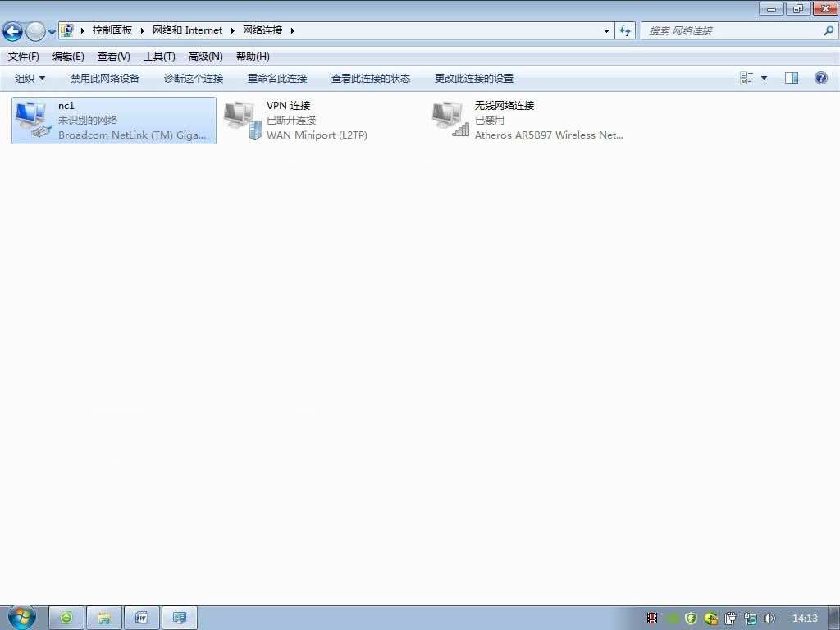Open the 工具(T) menu

coord(159,57)
